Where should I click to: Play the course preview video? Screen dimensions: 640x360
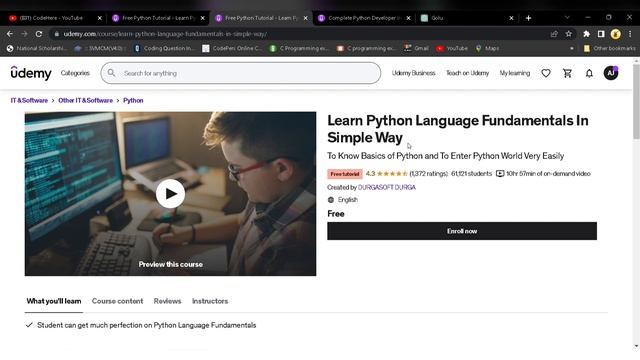170,193
